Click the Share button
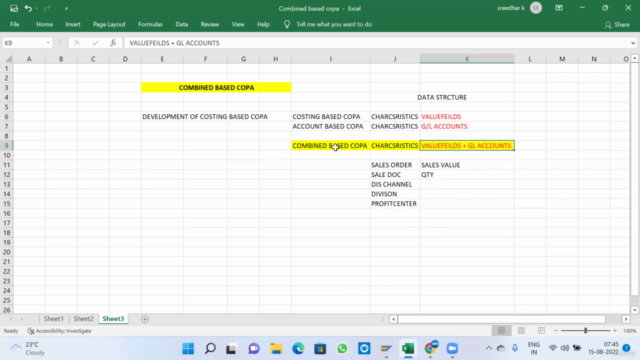 (x=617, y=25)
